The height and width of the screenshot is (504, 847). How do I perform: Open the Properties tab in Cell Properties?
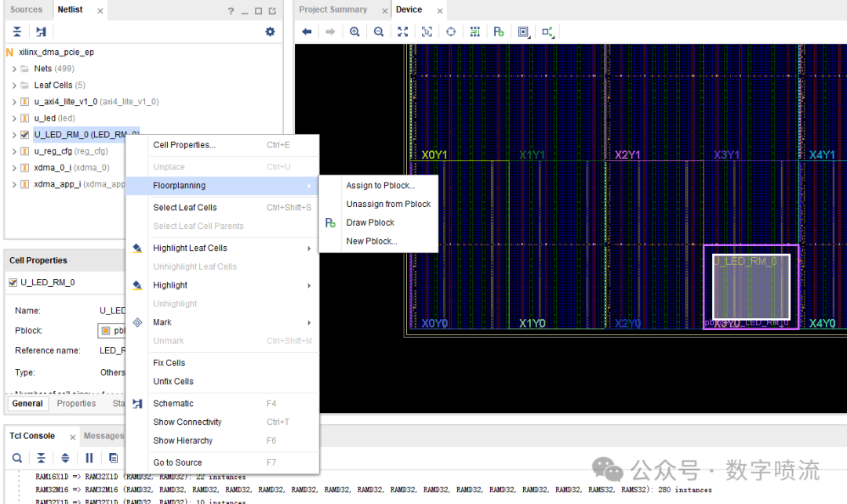click(76, 404)
